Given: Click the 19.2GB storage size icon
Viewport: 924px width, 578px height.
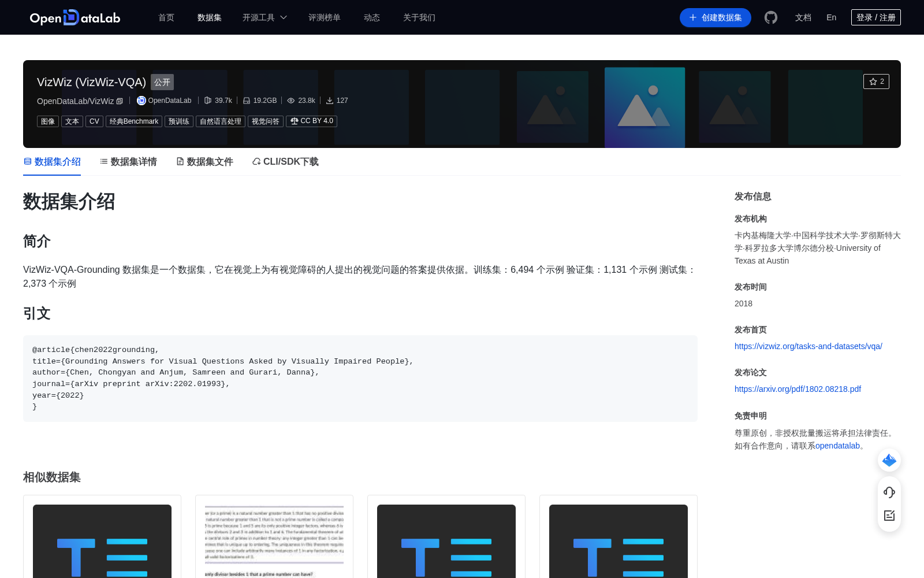Looking at the screenshot, I should point(247,101).
